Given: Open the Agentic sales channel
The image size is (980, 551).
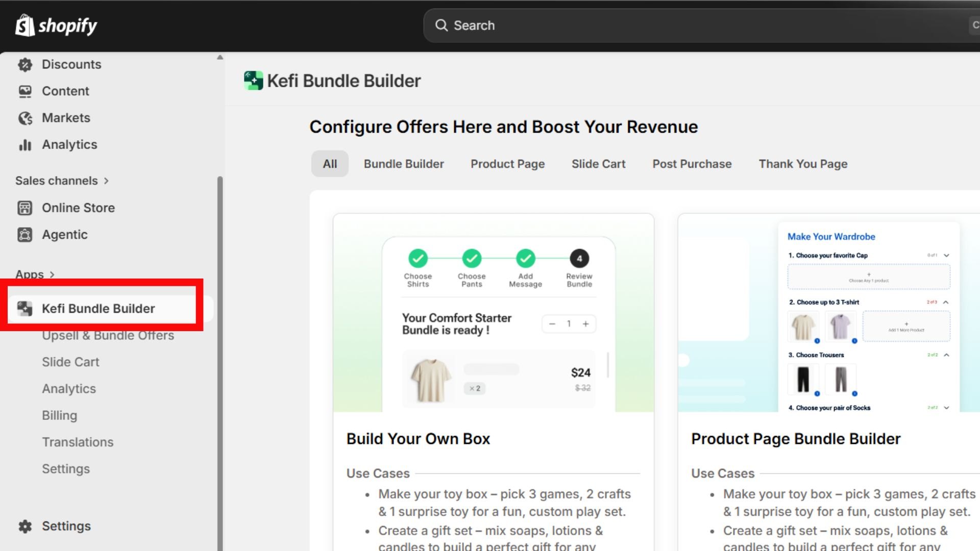Looking at the screenshot, I should 65,235.
